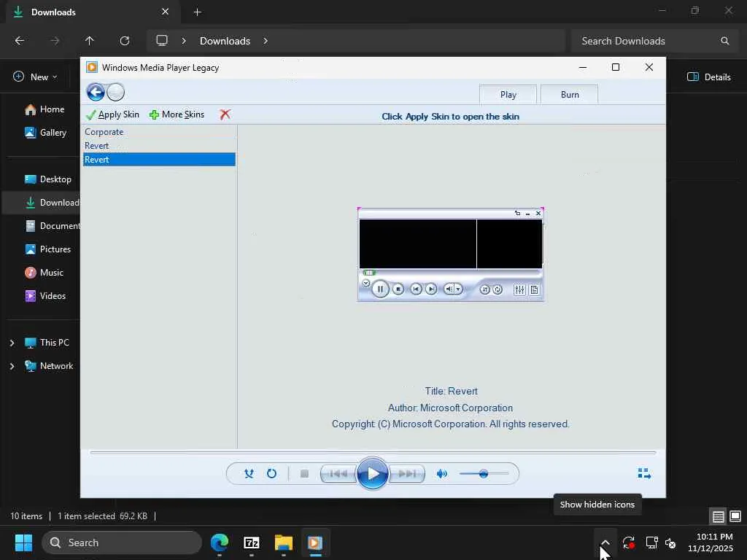Select This PC in the sidebar

tap(47, 343)
